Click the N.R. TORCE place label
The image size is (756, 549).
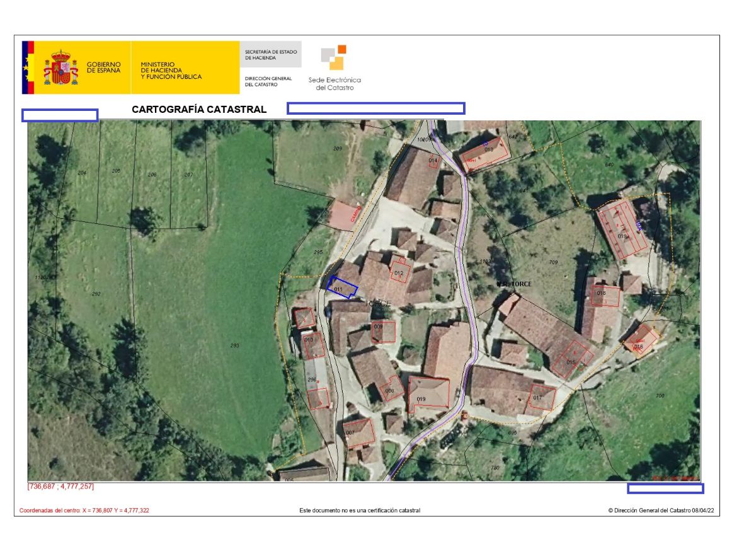pyautogui.click(x=513, y=284)
